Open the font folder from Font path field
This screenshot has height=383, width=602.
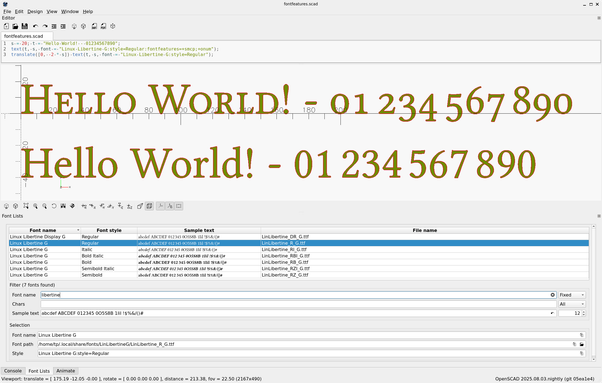click(582, 344)
